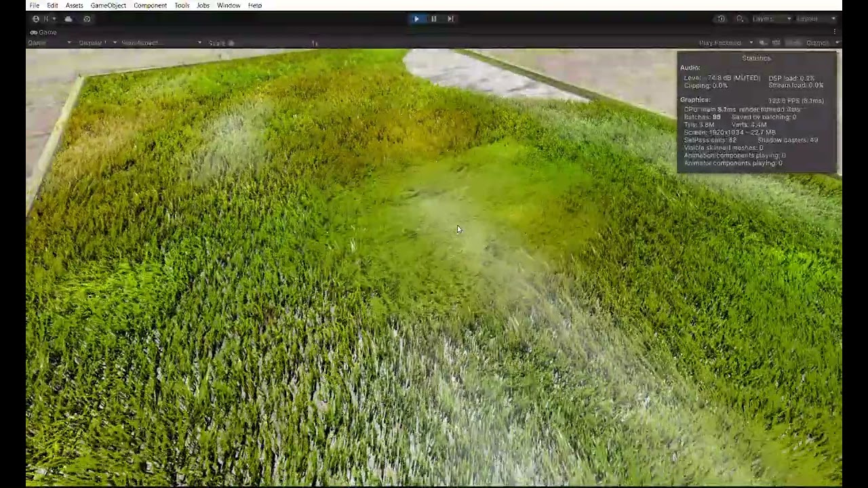This screenshot has height=488, width=868.
Task: Open the Play Focused dropdown
Action: click(726, 43)
